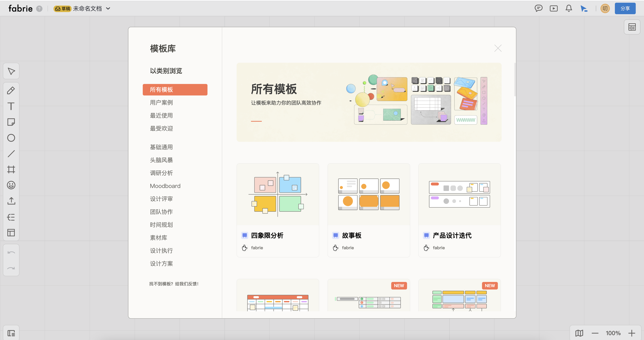Switch to the 最近使用 category
The image size is (644, 340).
click(161, 115)
